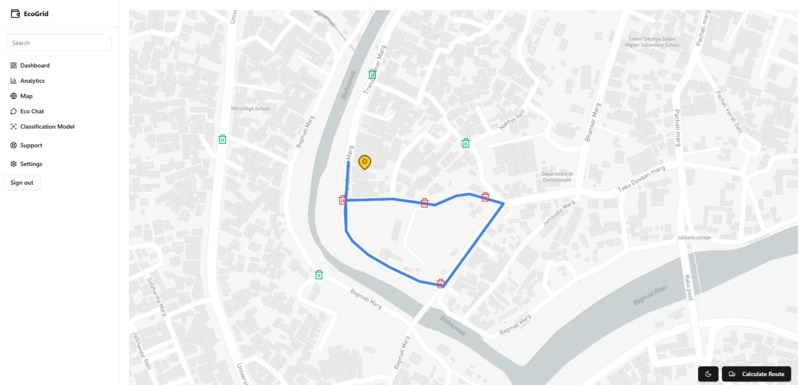This screenshot has width=806, height=385.
Task: Select the green bin beside Bagmati Marg
Action: click(x=319, y=274)
